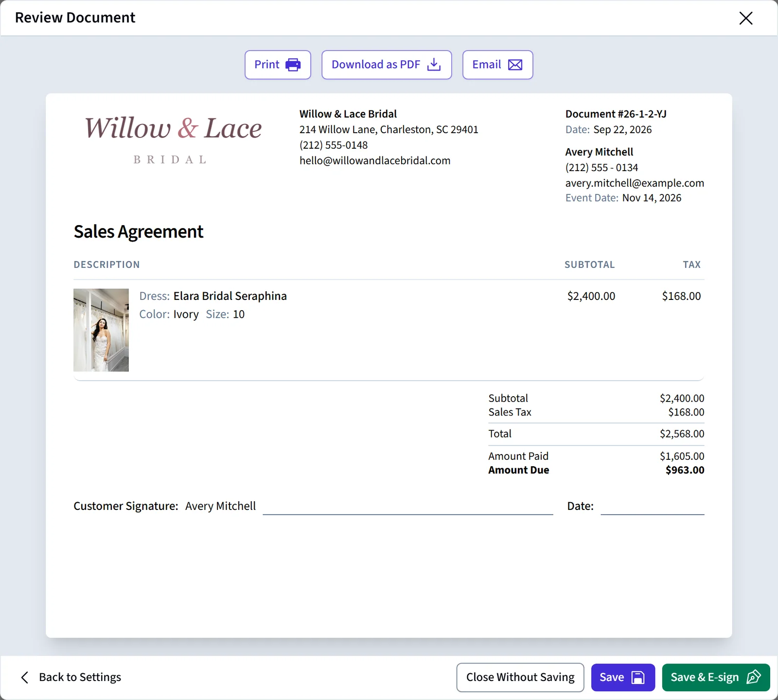Screen dimensions: 778x700
Task: Click the Color Ivory value
Action: (186, 315)
